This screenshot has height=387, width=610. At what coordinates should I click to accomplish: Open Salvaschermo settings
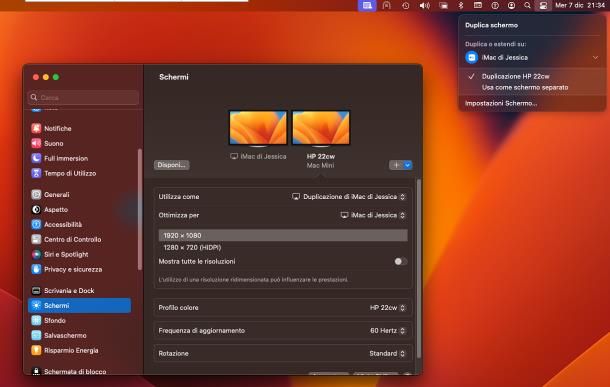coord(79,335)
